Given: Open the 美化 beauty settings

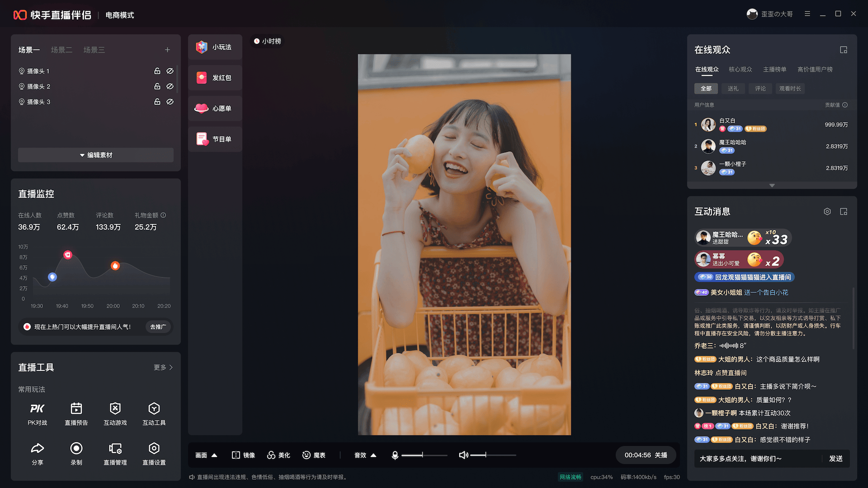Looking at the screenshot, I should click(278, 455).
